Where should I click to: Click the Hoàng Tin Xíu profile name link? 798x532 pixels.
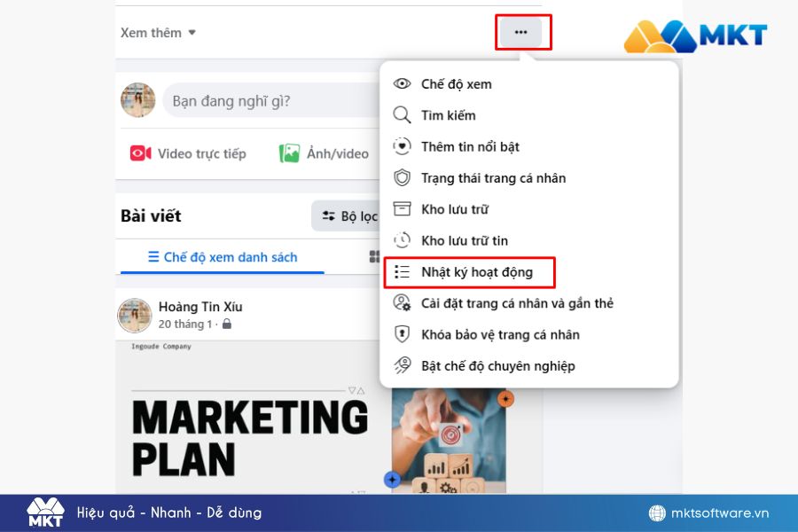(x=200, y=307)
